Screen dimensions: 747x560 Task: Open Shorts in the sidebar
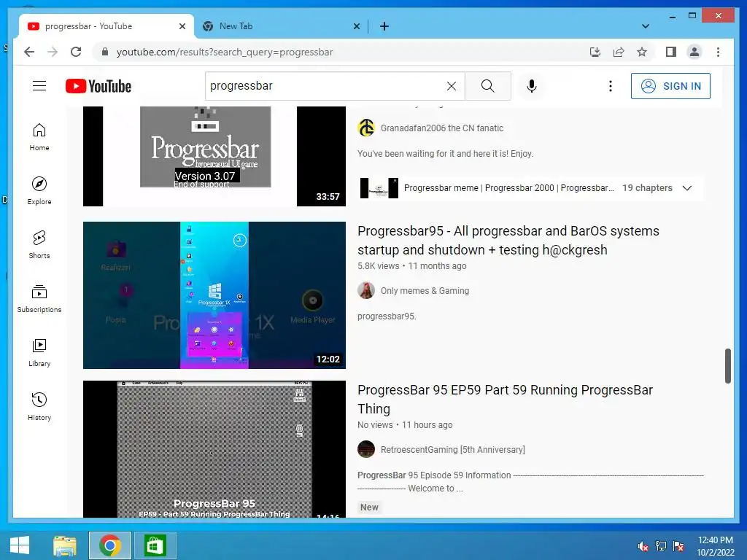point(39,245)
